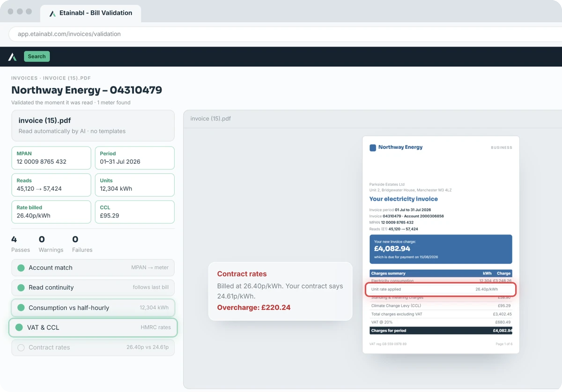Image resolution: width=562 pixels, height=392 pixels.
Task: Open the INVOICES breadcrumb link
Action: [24, 78]
